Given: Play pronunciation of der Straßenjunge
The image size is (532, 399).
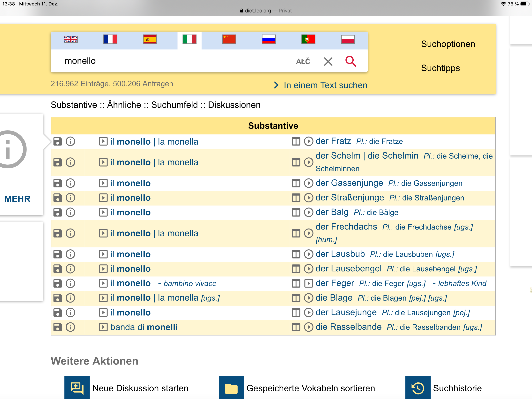Looking at the screenshot, I should pyautogui.click(x=308, y=198).
